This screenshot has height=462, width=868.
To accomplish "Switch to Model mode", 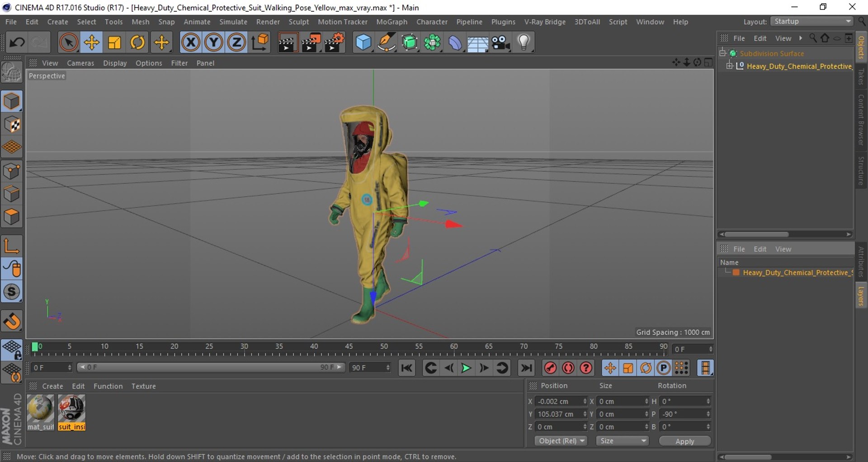I will tap(12, 101).
